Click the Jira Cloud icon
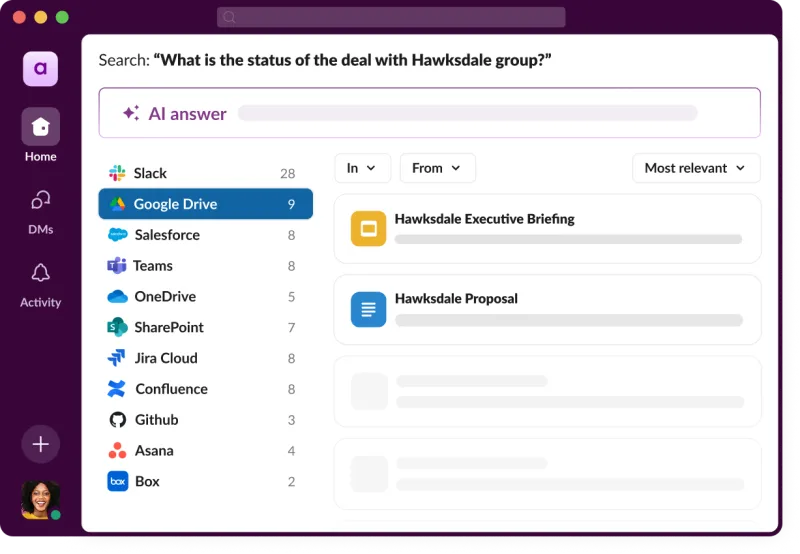This screenshot has height=554, width=800. (x=116, y=358)
